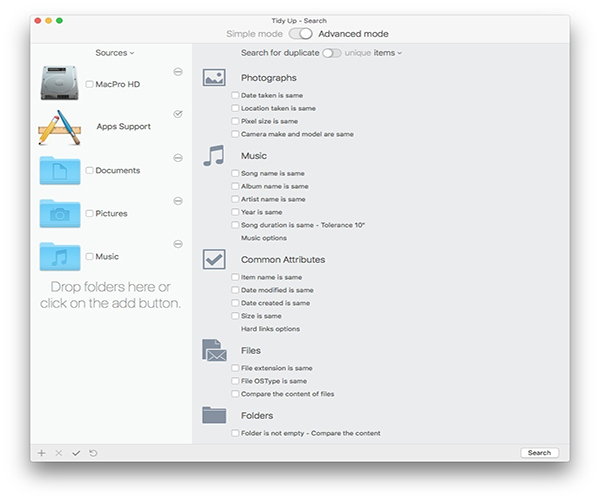This screenshot has width=600, height=500.
Task: Enable Pixel size is same
Action: tap(235, 121)
